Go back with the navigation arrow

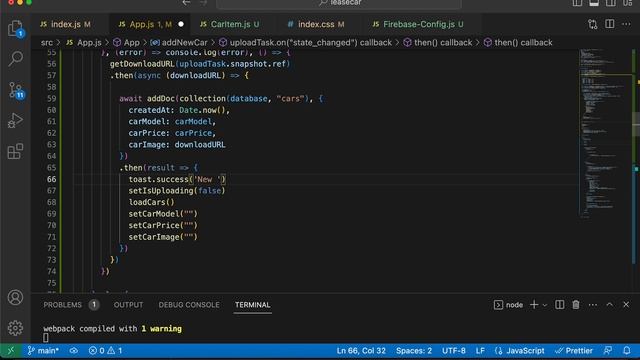pos(186,3)
